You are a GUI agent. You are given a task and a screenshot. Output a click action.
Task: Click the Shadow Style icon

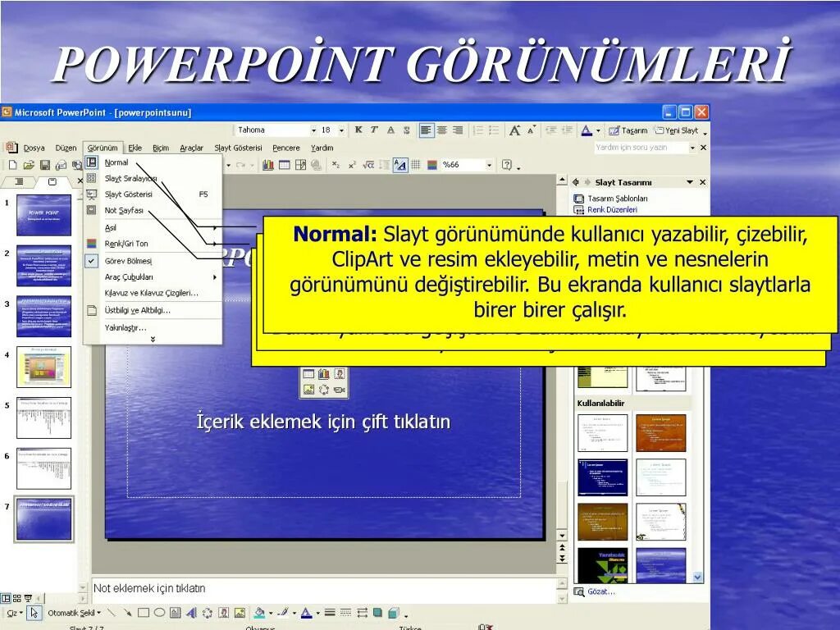pos(377,612)
